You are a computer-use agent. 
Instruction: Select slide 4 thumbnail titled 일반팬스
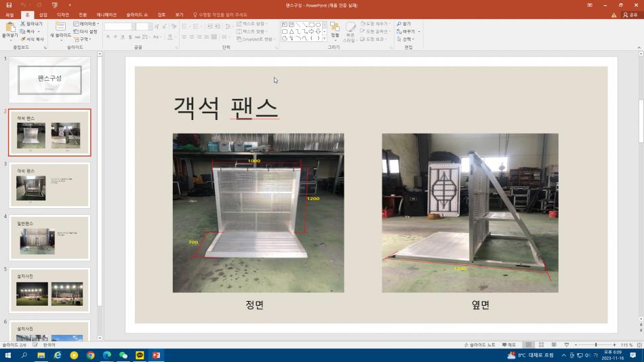point(49,237)
